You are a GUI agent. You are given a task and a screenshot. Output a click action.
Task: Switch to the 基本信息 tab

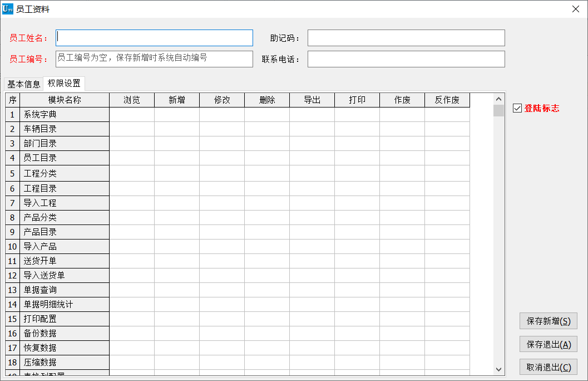click(x=23, y=84)
